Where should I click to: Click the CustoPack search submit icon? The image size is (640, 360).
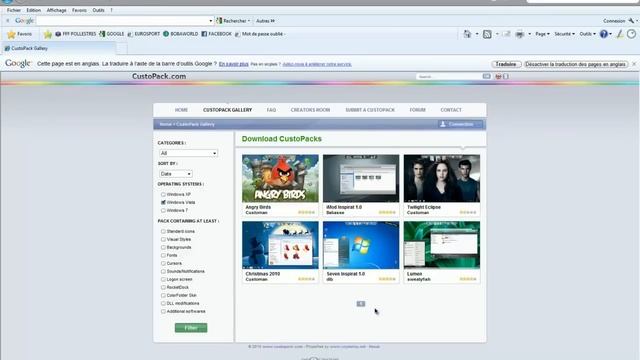(487, 76)
